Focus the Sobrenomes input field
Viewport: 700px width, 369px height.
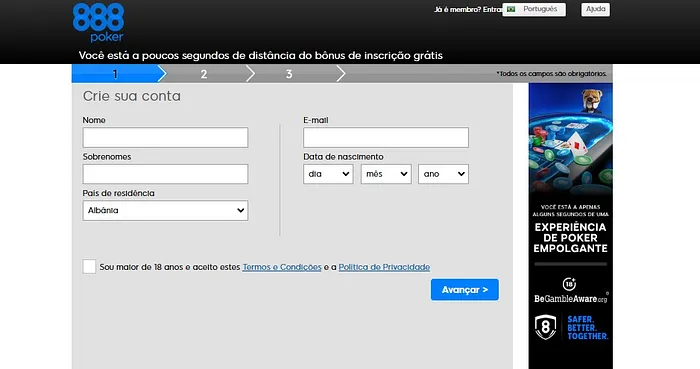click(165, 174)
